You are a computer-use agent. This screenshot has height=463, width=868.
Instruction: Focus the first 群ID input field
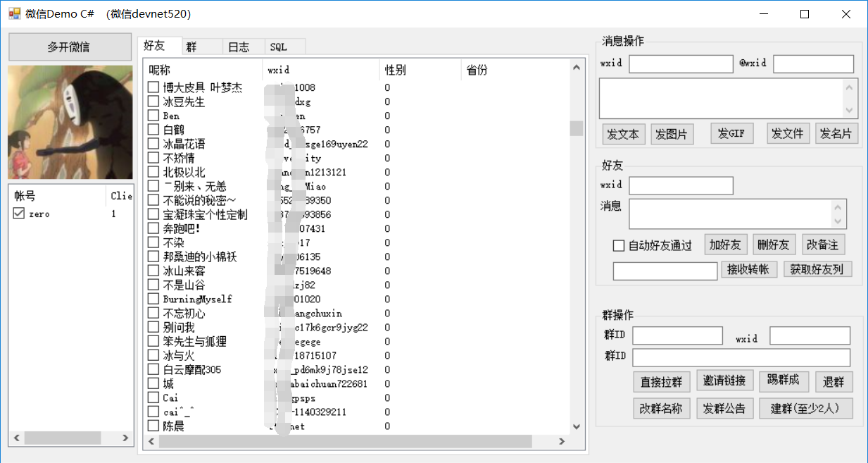(x=677, y=335)
